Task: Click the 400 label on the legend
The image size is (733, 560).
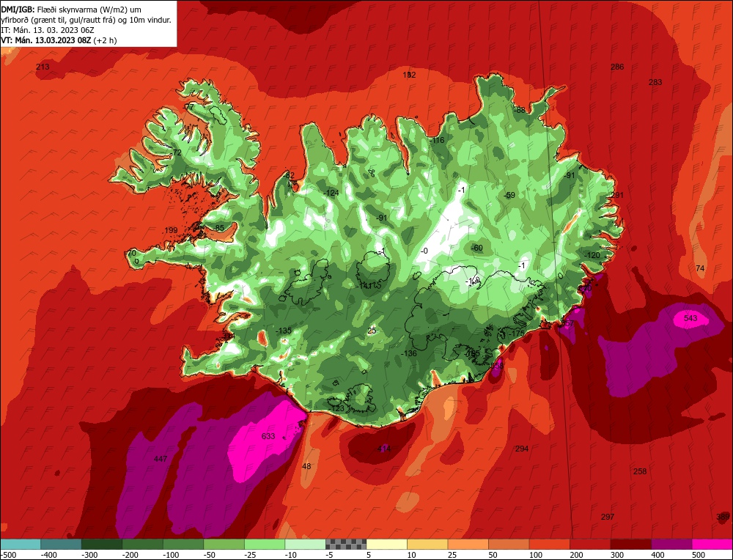Action: [658, 555]
